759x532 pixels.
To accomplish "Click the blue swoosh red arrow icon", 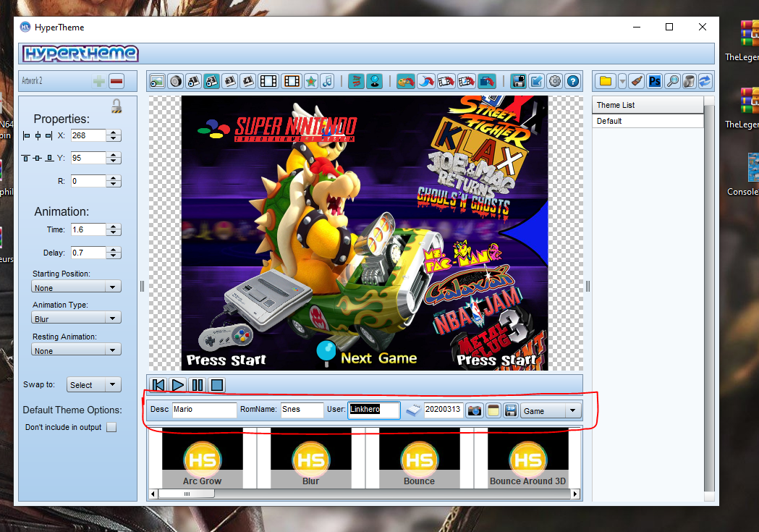I will point(426,81).
